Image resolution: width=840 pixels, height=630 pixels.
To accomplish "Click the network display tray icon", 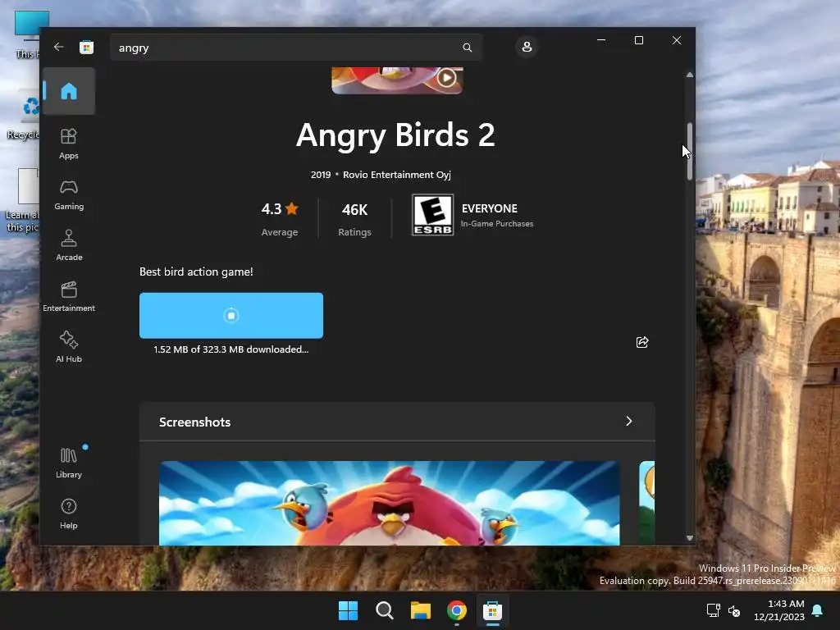I will (713, 610).
